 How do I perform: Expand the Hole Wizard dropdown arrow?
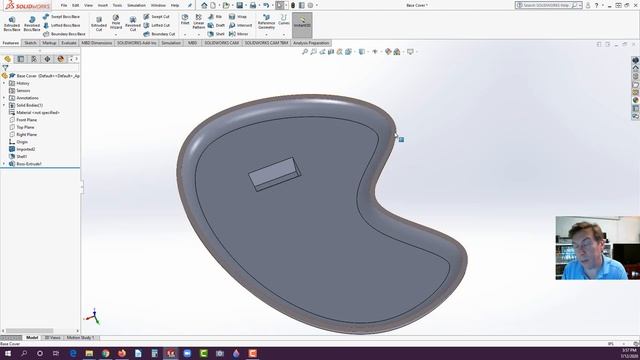point(116,34)
